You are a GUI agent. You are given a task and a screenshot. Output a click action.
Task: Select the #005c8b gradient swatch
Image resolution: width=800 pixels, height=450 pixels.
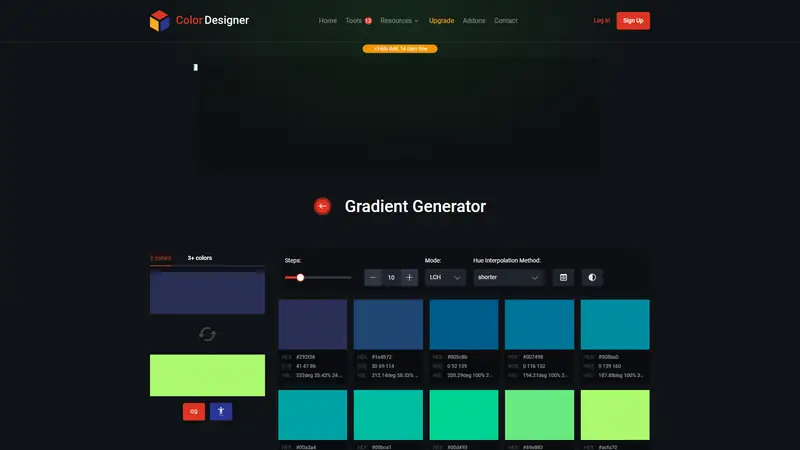coord(464,324)
